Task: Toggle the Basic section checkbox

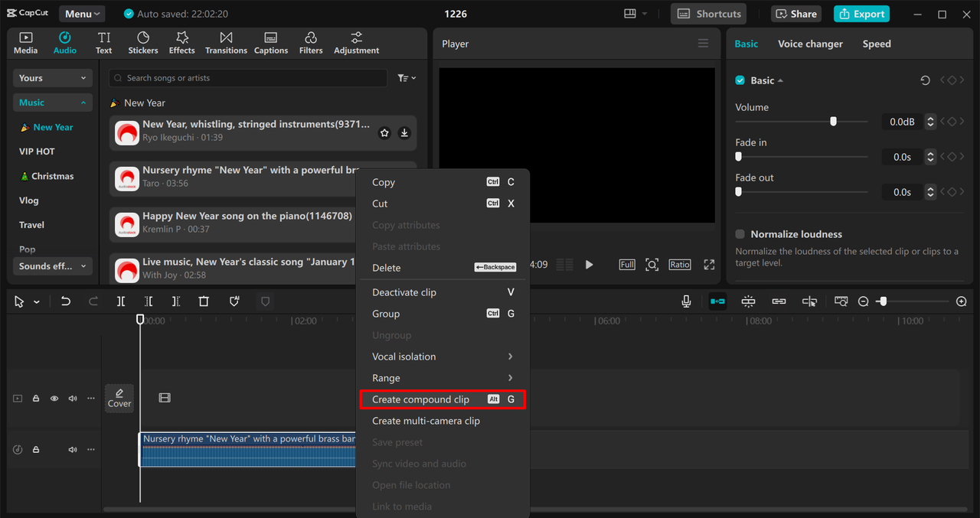Action: [x=740, y=80]
